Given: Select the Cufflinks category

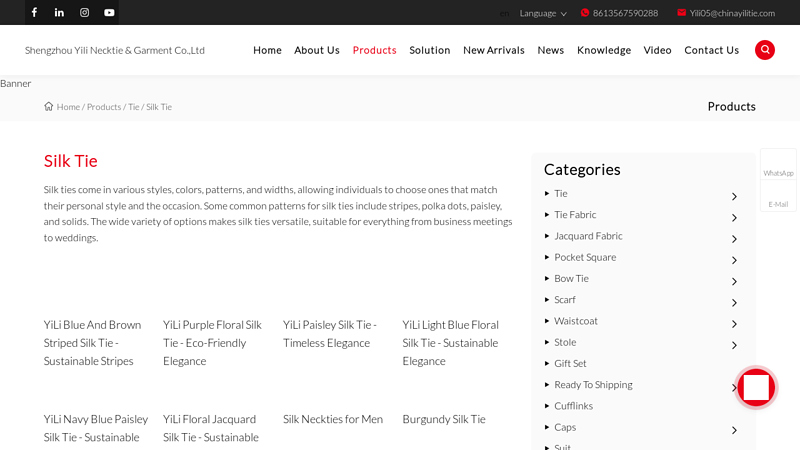Looking at the screenshot, I should click(573, 406).
